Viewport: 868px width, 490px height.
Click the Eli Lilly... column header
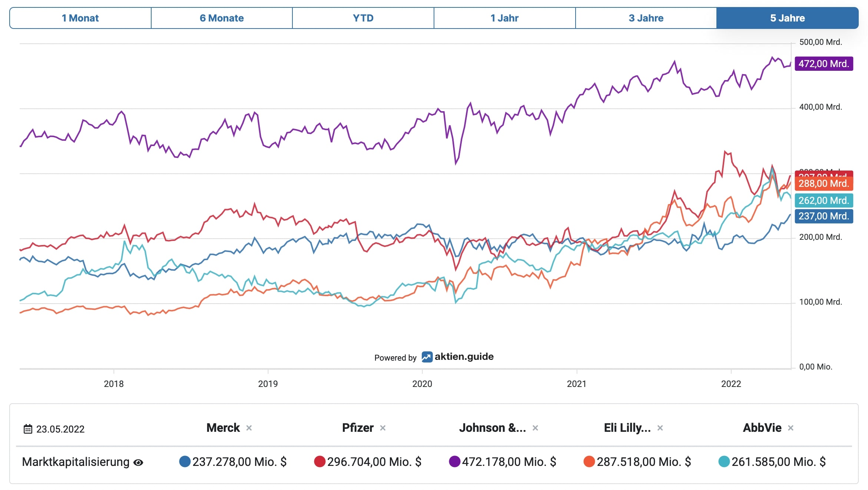click(x=627, y=428)
